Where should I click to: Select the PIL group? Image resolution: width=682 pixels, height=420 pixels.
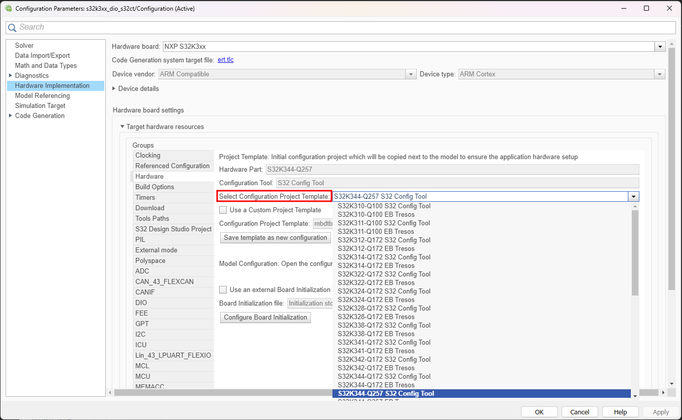173,240
